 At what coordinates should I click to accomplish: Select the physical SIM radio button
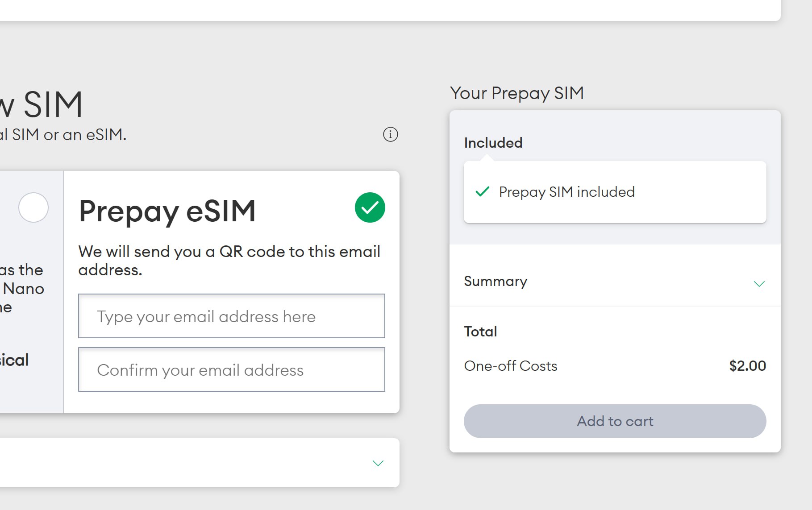33,207
